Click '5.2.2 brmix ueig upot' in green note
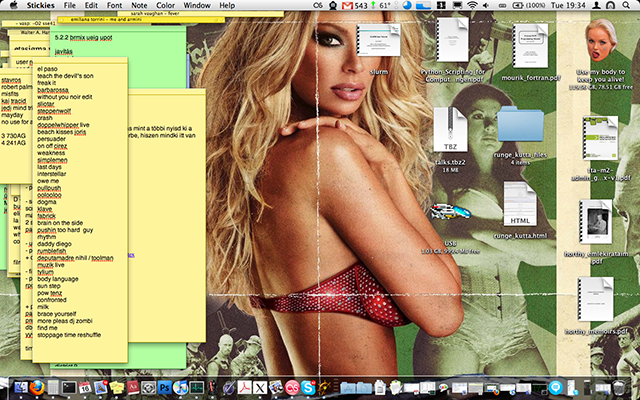Image resolution: width=640 pixels, height=400 pixels. pos(83,38)
